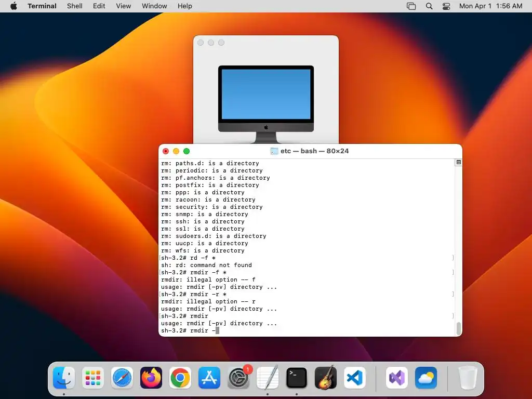Image resolution: width=532 pixels, height=399 pixels.
Task: Zoom the Terminal window with green button
Action: coord(187,151)
